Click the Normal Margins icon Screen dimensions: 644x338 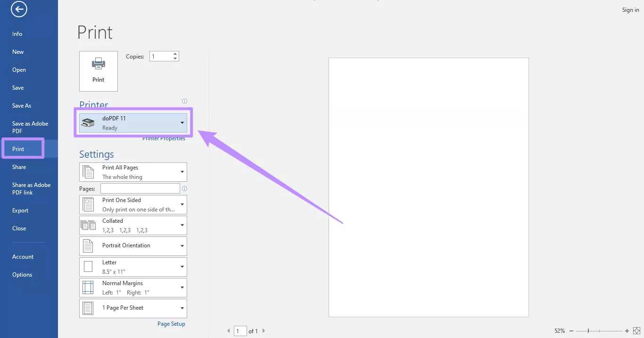pos(88,287)
